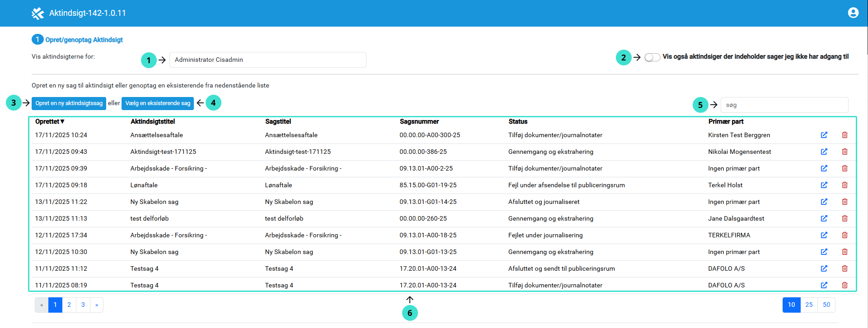Delete the Ansættelsesaftale aktindsigt row
Screen dimensions: 868x328
click(x=844, y=135)
